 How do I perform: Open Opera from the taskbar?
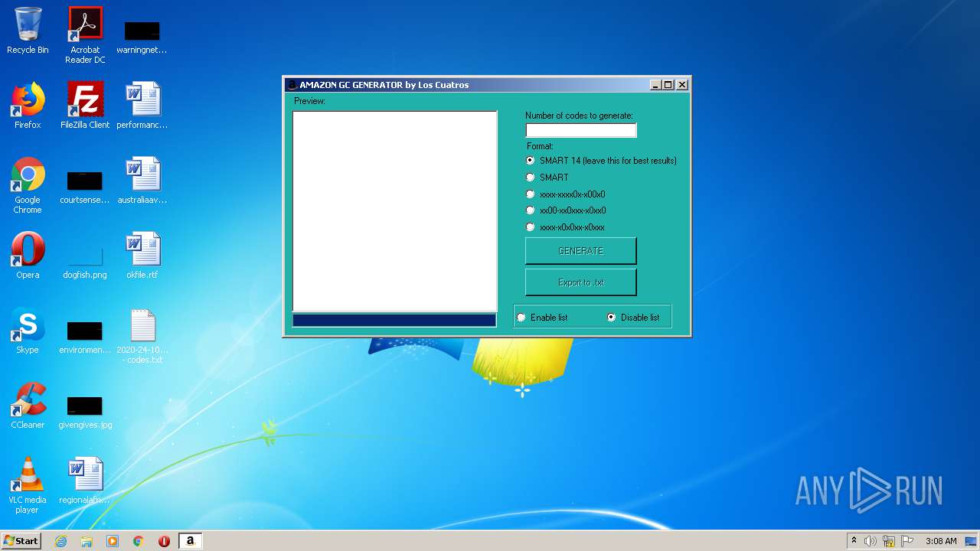(x=164, y=541)
